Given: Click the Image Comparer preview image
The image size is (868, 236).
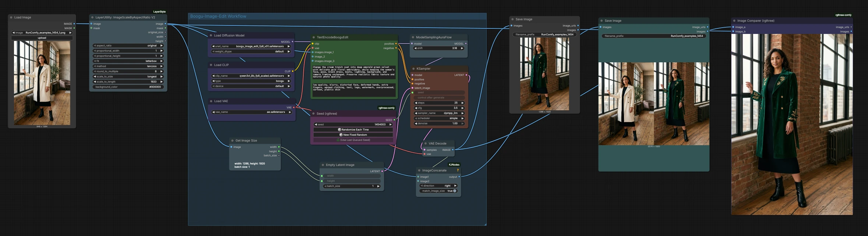Looking at the screenshot, I should (792, 125).
